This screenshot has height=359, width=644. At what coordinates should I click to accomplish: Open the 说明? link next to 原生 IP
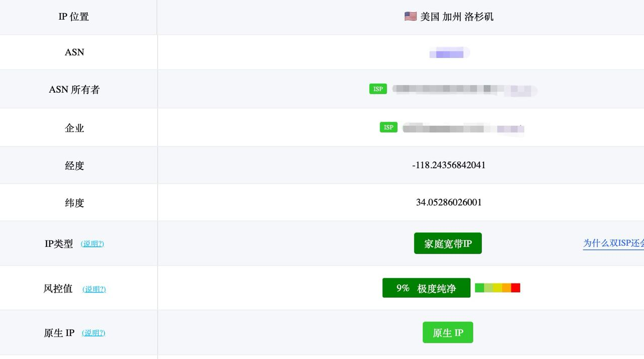pyautogui.click(x=94, y=333)
